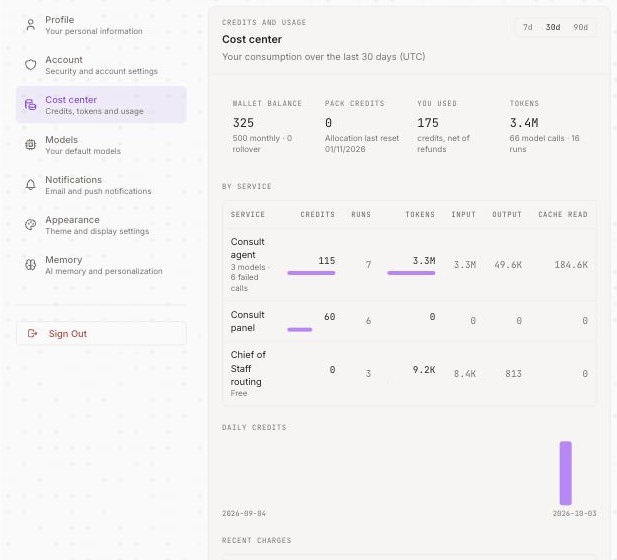Switch usage range to 7d
Viewport: 617px width, 560px height.
(x=528, y=27)
